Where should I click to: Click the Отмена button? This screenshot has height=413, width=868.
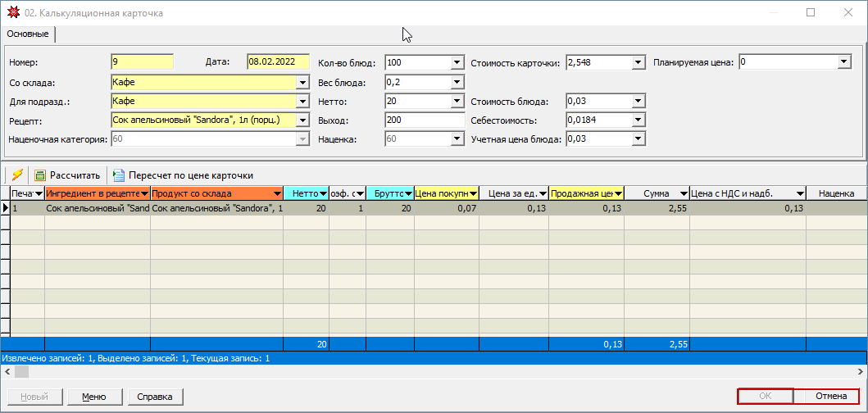(x=829, y=397)
